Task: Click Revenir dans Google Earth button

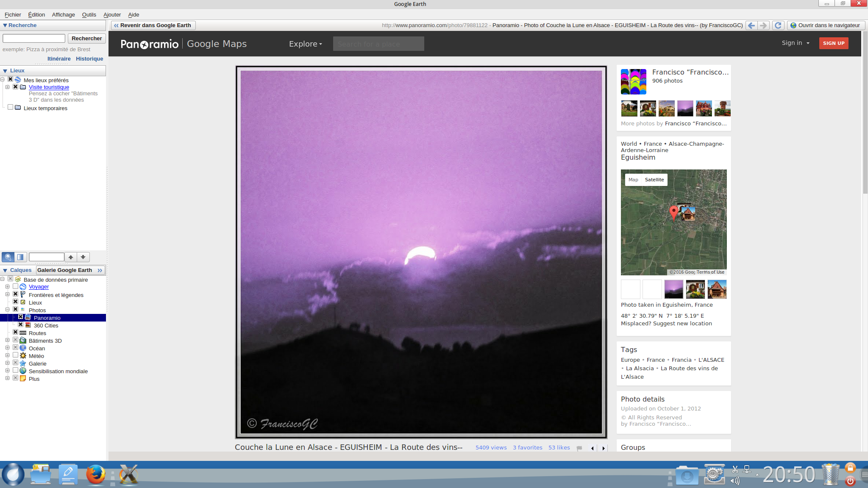Action: coord(153,25)
